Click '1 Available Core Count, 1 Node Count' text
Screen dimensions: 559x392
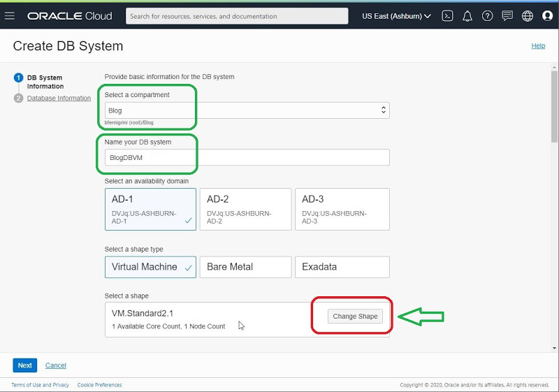click(168, 326)
